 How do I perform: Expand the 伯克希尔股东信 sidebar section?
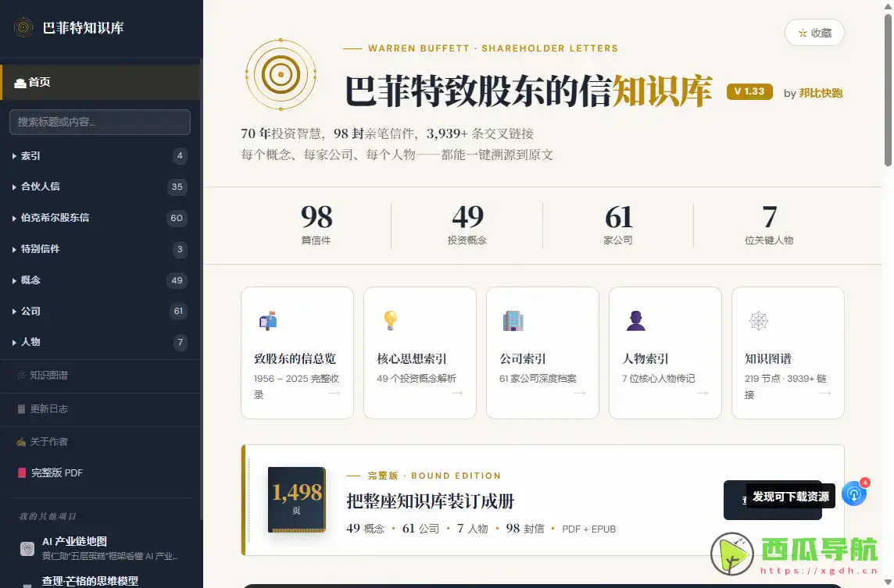coord(100,218)
